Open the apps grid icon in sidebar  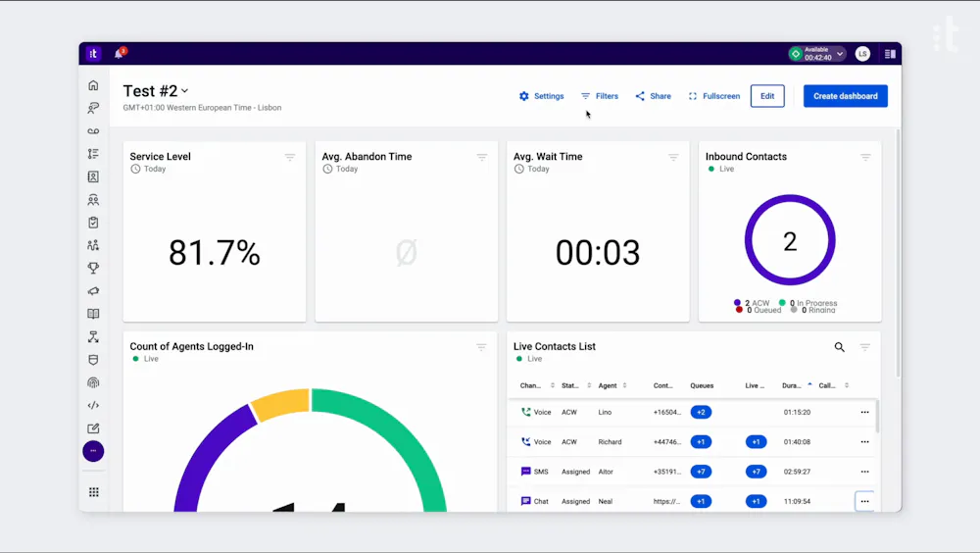coord(94,492)
